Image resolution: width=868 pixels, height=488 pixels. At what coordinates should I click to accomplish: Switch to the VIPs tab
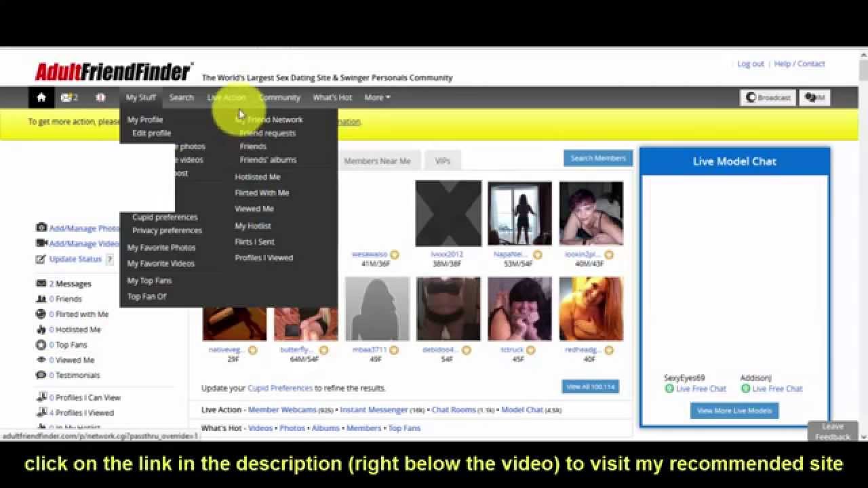click(443, 161)
